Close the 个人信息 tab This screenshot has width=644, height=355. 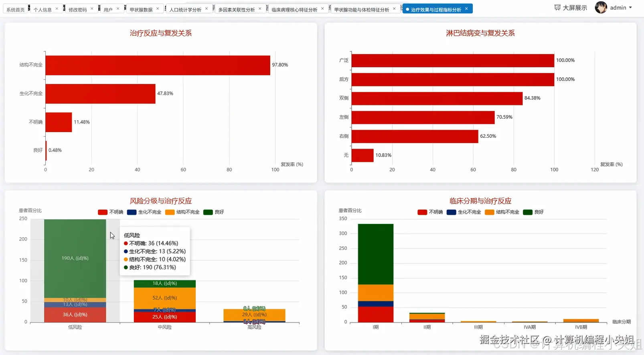coord(57,8)
